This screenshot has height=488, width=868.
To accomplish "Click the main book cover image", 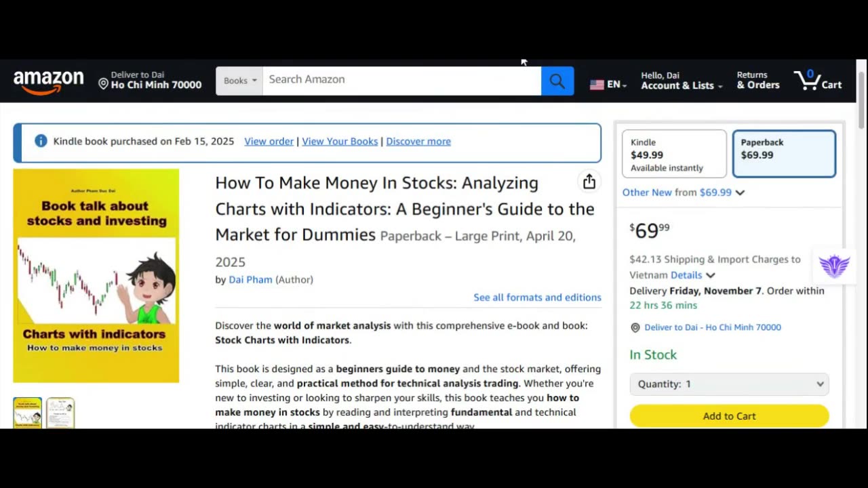I will click(x=96, y=276).
